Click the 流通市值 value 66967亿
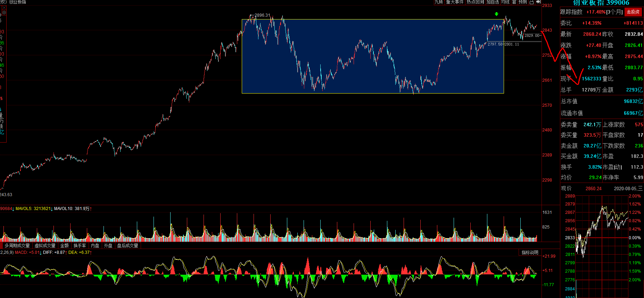The width and height of the screenshot is (644, 298). 633,113
